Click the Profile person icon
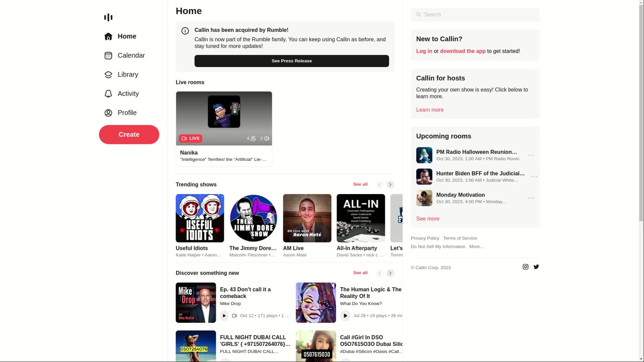The width and height of the screenshot is (644, 362). [108, 113]
